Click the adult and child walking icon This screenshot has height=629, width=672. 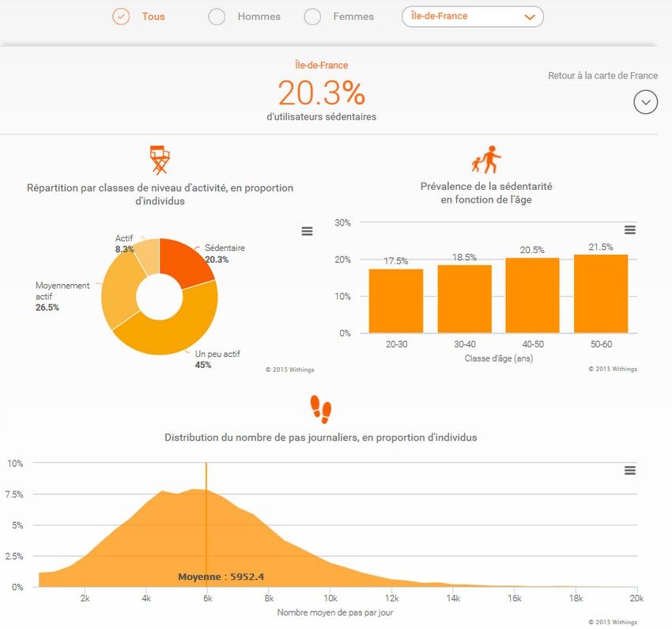(486, 159)
